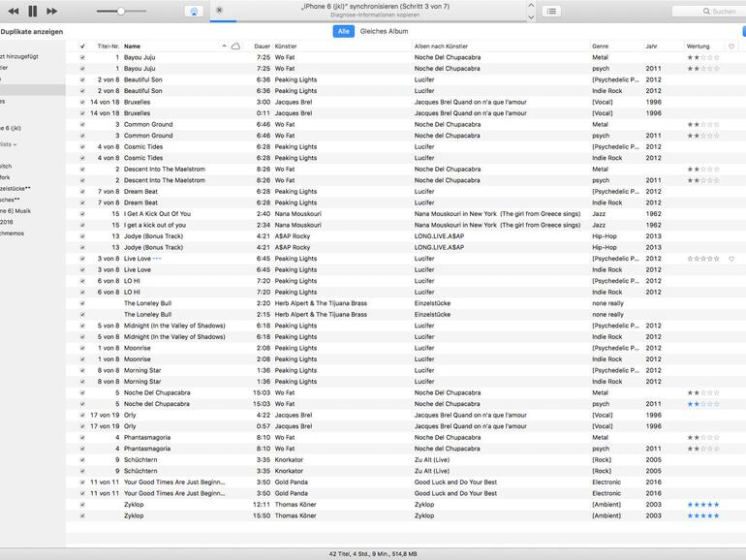Sort by the Dauer column
Image resolution: width=746 pixels, height=560 pixels.
pos(263,47)
